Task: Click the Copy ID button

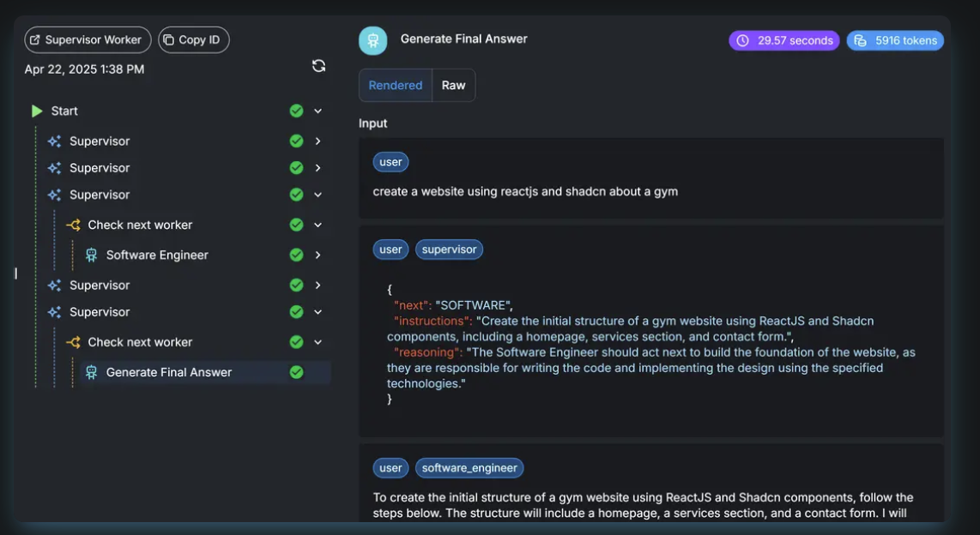Action: click(x=193, y=39)
